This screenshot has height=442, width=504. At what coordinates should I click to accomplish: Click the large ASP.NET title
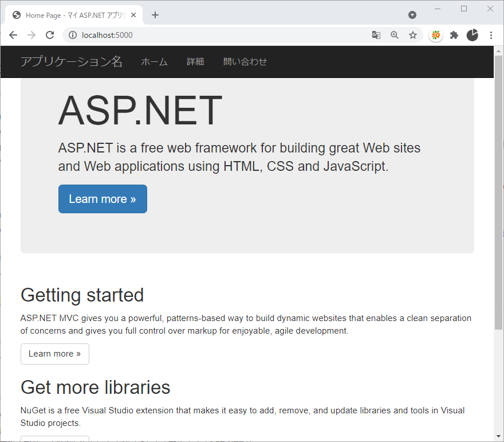click(x=140, y=110)
